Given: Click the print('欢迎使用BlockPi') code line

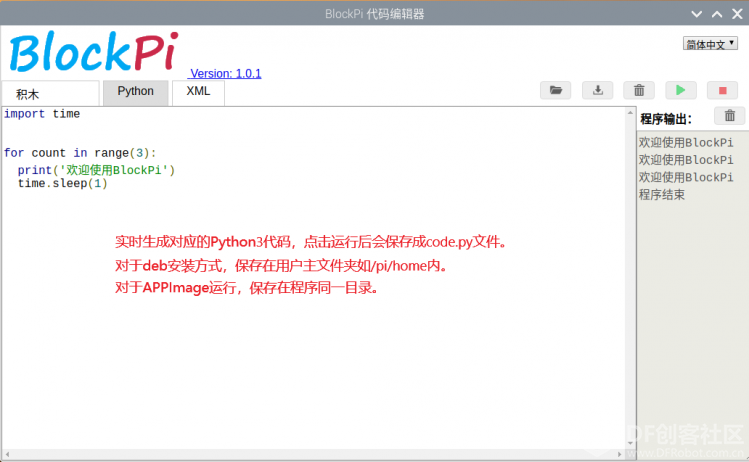Looking at the screenshot, I should coord(96,170).
